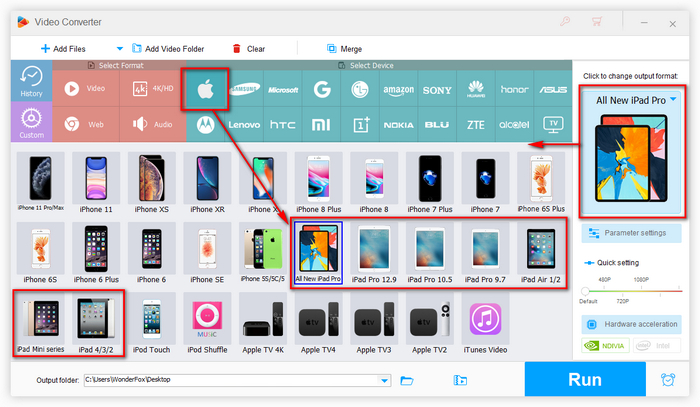Select the ZTE brand logo
The height and width of the screenshot is (407, 700).
tap(476, 125)
